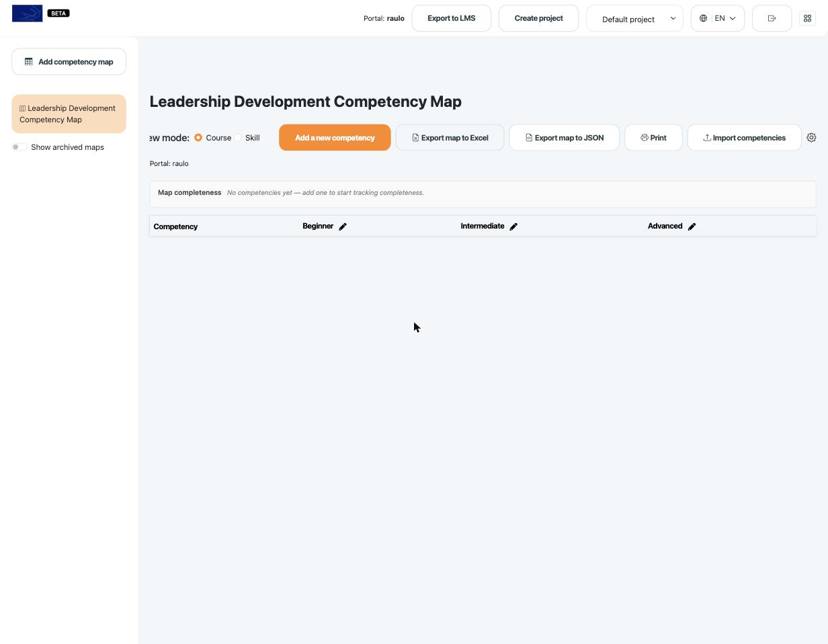Click Export to LMS button
This screenshot has width=828, height=644.
(x=452, y=18)
